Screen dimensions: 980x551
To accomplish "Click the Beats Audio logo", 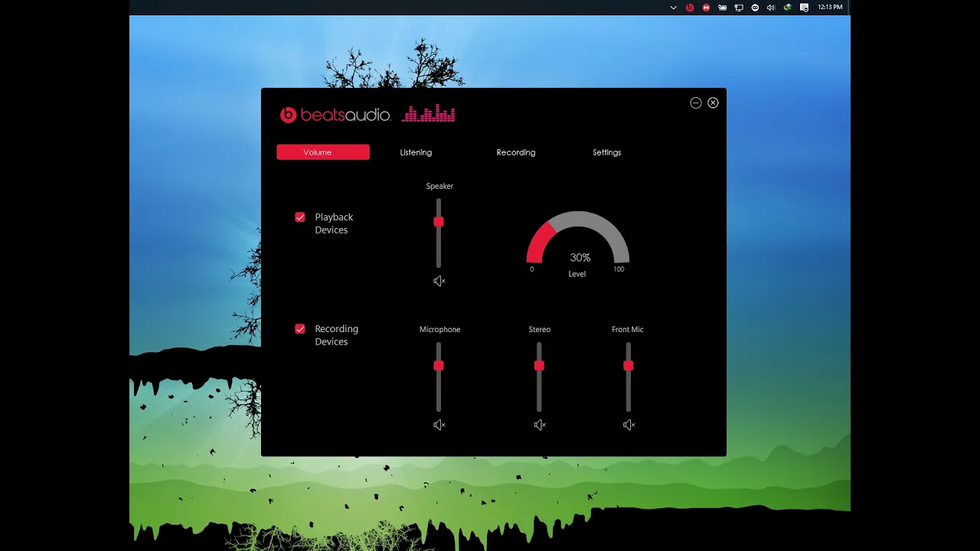I will (335, 115).
